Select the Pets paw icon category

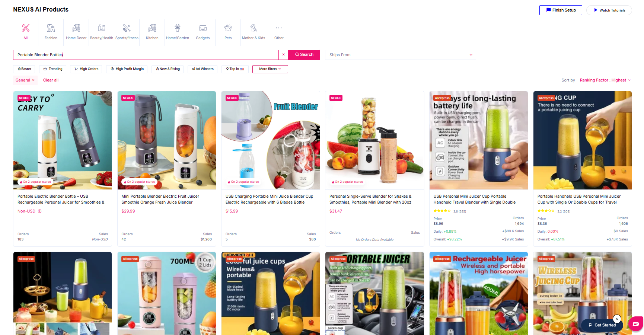[228, 28]
